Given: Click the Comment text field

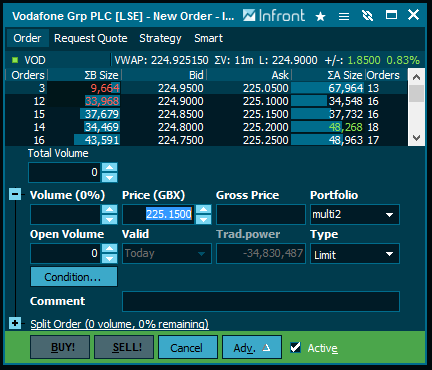Looking at the screenshot, I should coord(261,302).
